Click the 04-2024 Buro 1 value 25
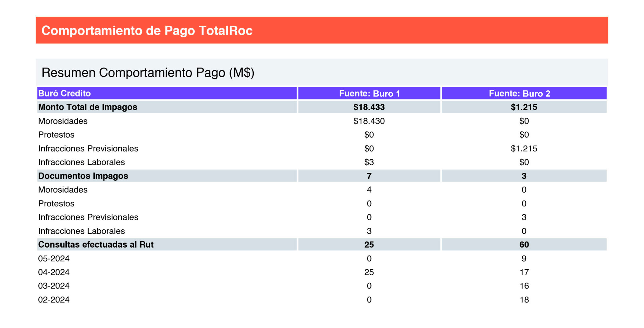This screenshot has height=328, width=644. pyautogui.click(x=369, y=272)
